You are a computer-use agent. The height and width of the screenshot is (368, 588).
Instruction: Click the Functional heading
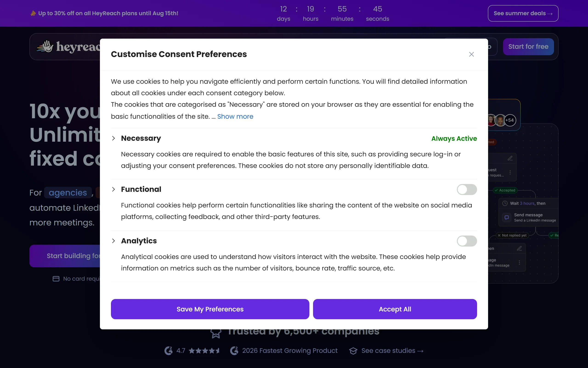click(x=141, y=189)
